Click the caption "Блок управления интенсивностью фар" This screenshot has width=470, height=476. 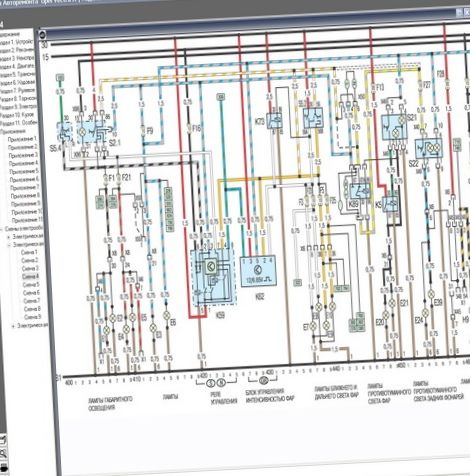click(270, 395)
